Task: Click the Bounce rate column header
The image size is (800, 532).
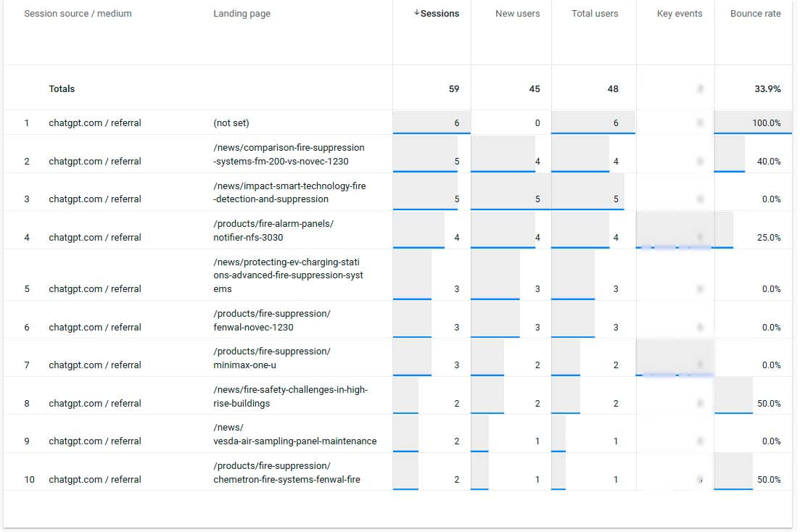Action: pyautogui.click(x=755, y=14)
